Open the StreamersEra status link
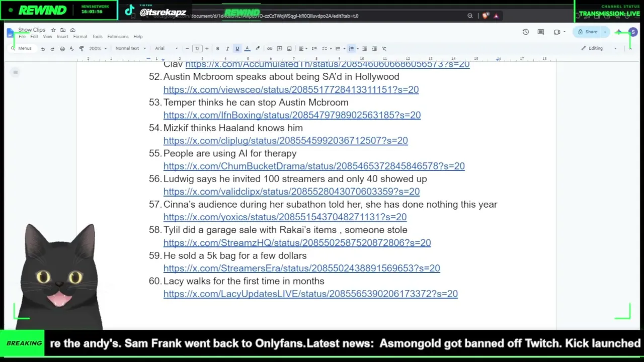The image size is (644, 362). coord(301,268)
